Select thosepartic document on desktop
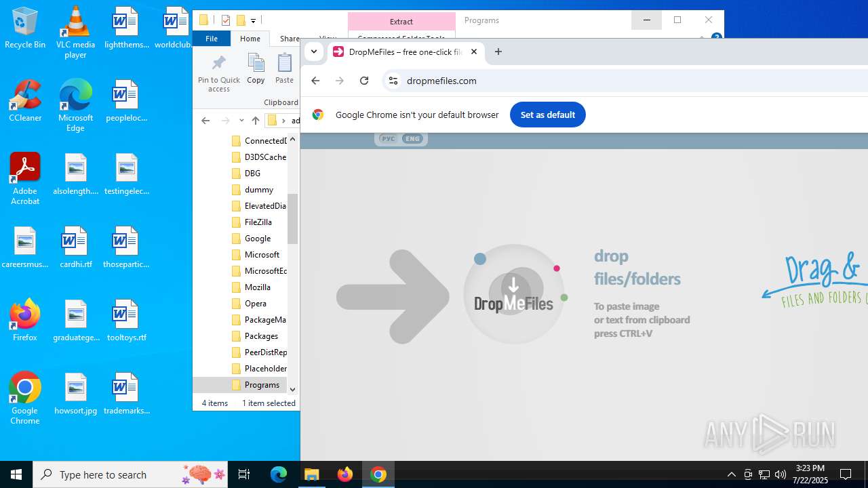868x488 pixels. click(x=126, y=247)
